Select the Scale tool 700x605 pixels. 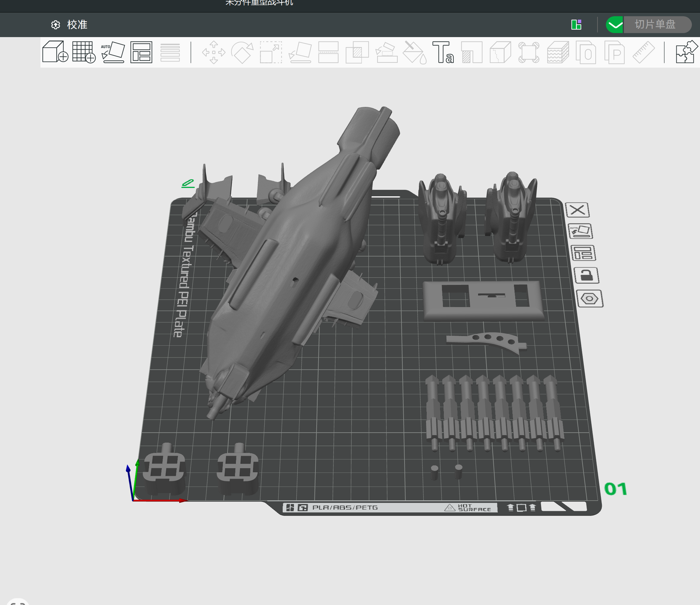[x=271, y=52]
